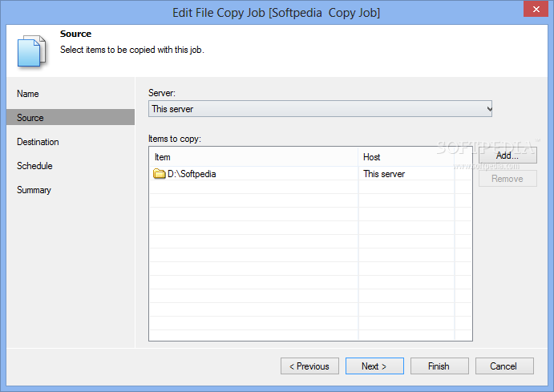Jump to the Summary step

coord(34,190)
